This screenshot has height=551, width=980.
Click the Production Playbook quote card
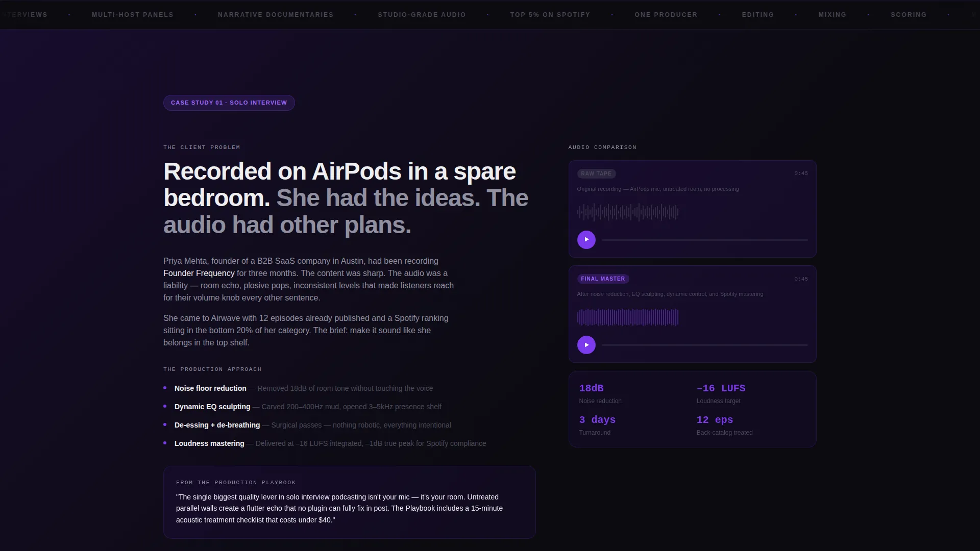(x=349, y=502)
